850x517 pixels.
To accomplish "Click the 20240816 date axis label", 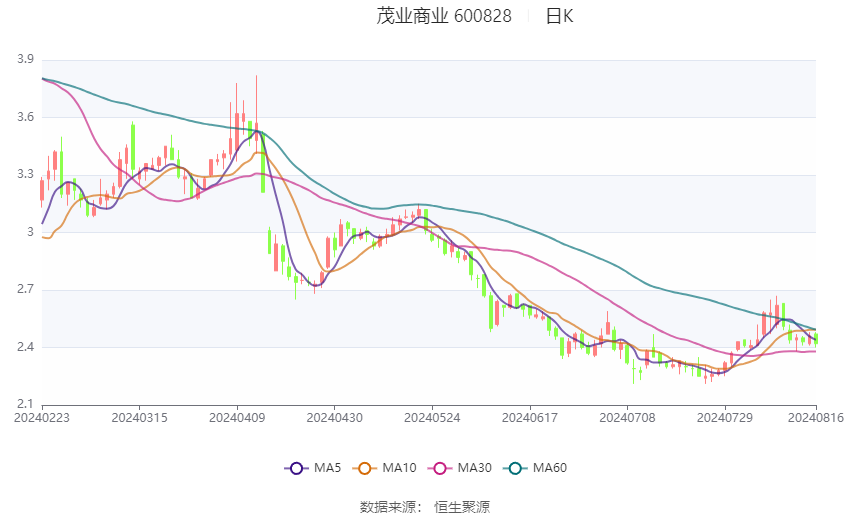I will (x=816, y=418).
